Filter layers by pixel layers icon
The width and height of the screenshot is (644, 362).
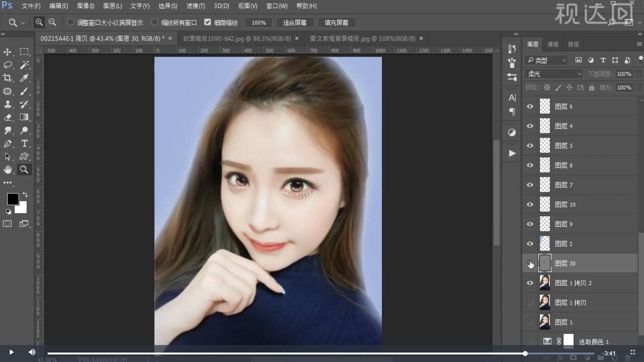click(578, 60)
